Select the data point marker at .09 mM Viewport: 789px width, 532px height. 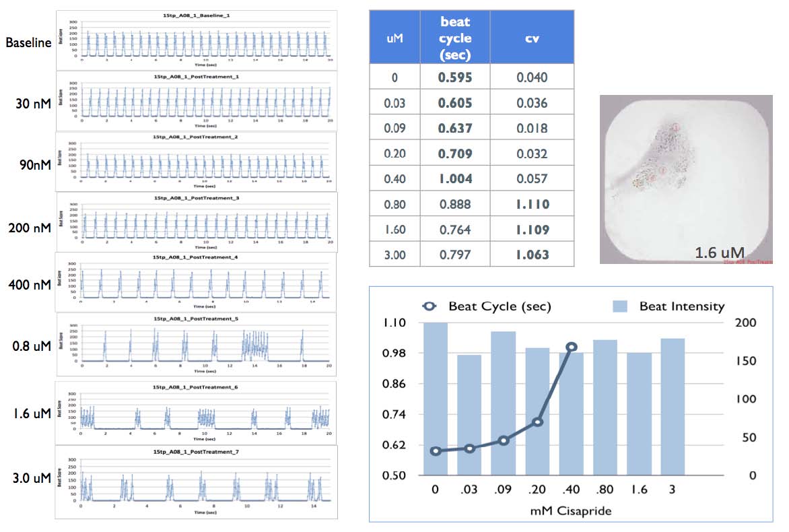pyautogui.click(x=504, y=440)
